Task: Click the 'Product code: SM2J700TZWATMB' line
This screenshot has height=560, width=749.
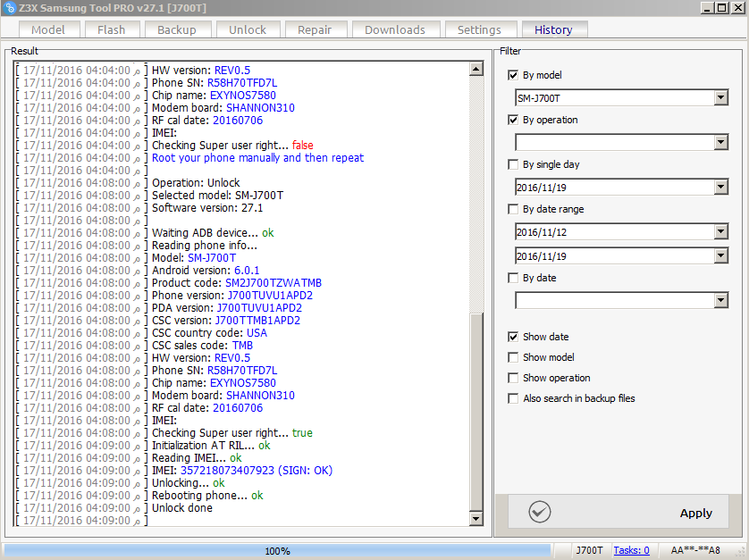Action: (x=237, y=283)
